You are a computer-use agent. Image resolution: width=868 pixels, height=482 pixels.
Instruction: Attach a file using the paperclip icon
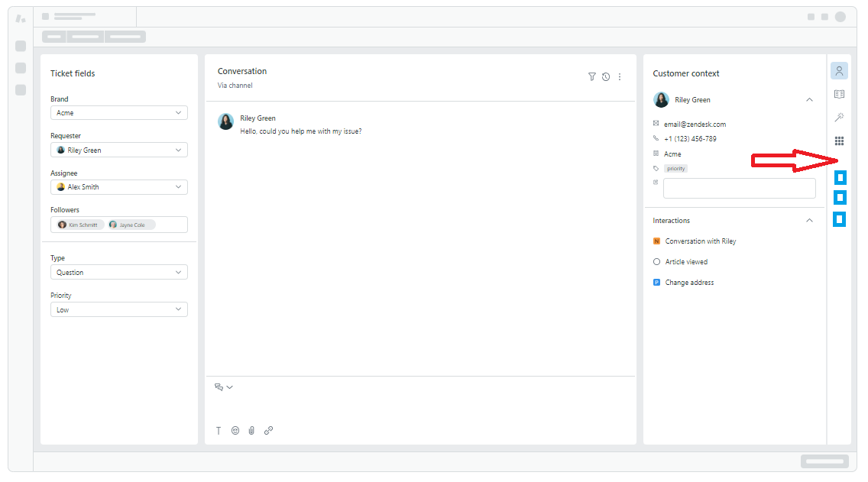(251, 431)
